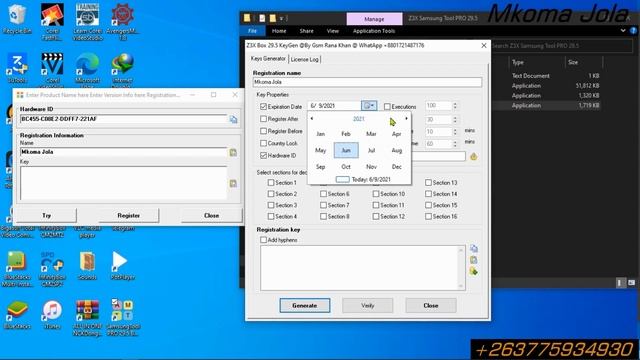The image size is (640, 360).
Task: Launch Miracle Box SPD shortcut
Action: [52, 269]
